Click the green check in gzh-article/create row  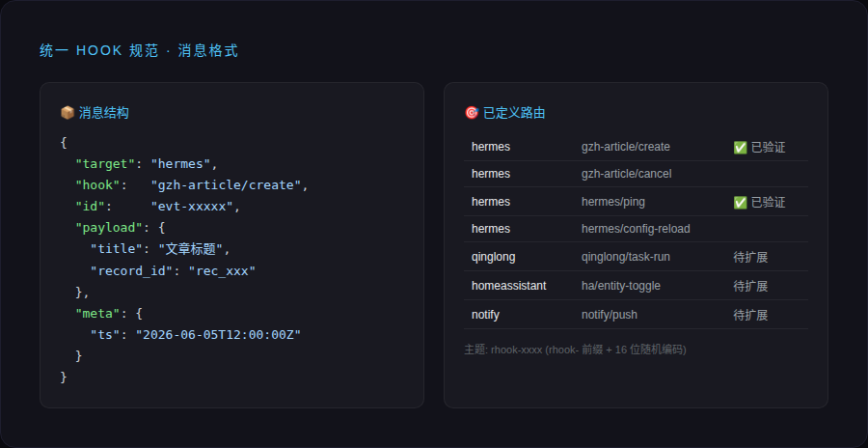point(740,148)
